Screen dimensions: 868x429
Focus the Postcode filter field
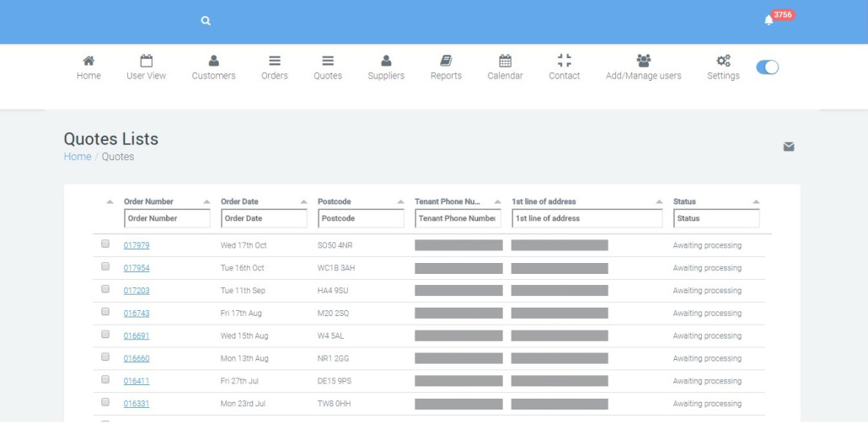tap(361, 218)
